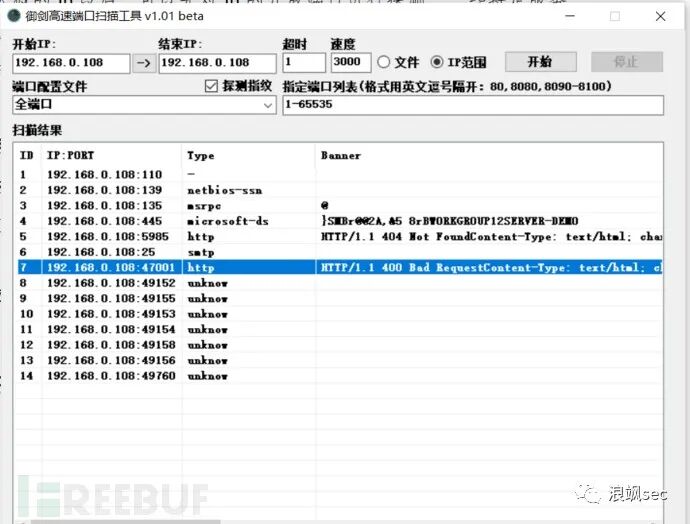Click the 400 Bad Request banner cell
The width and height of the screenshot is (690, 524).
click(491, 267)
